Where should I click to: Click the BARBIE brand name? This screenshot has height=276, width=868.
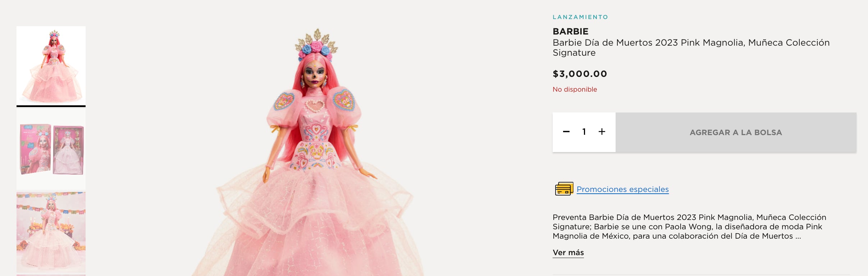(570, 32)
